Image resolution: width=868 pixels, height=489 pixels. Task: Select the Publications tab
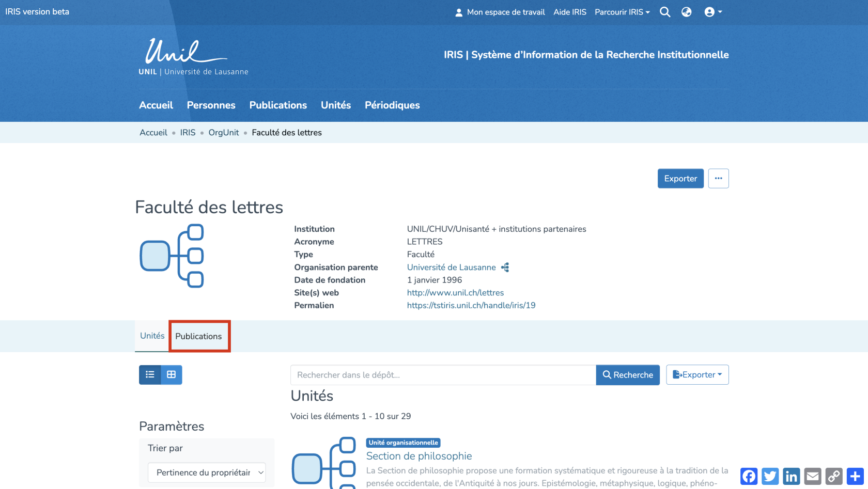[198, 336]
